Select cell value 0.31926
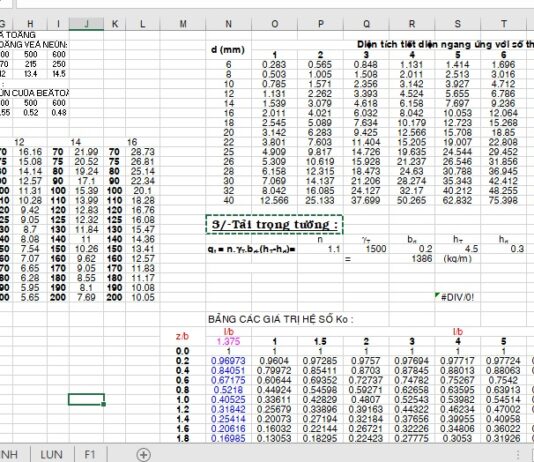The image size is (534, 462). [503, 439]
